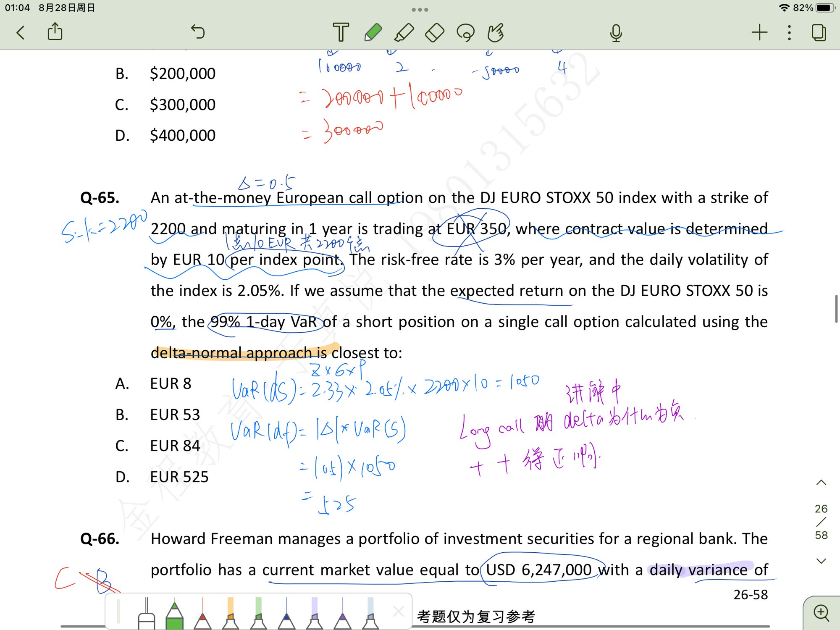Pick the blue pen in tray
Viewport: 840px width, 630px height.
[x=286, y=615]
